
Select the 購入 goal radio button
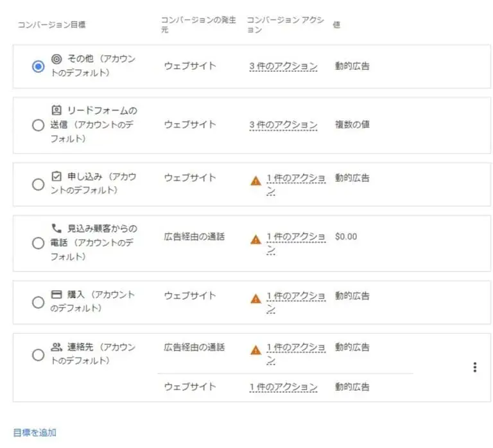pos(38,302)
